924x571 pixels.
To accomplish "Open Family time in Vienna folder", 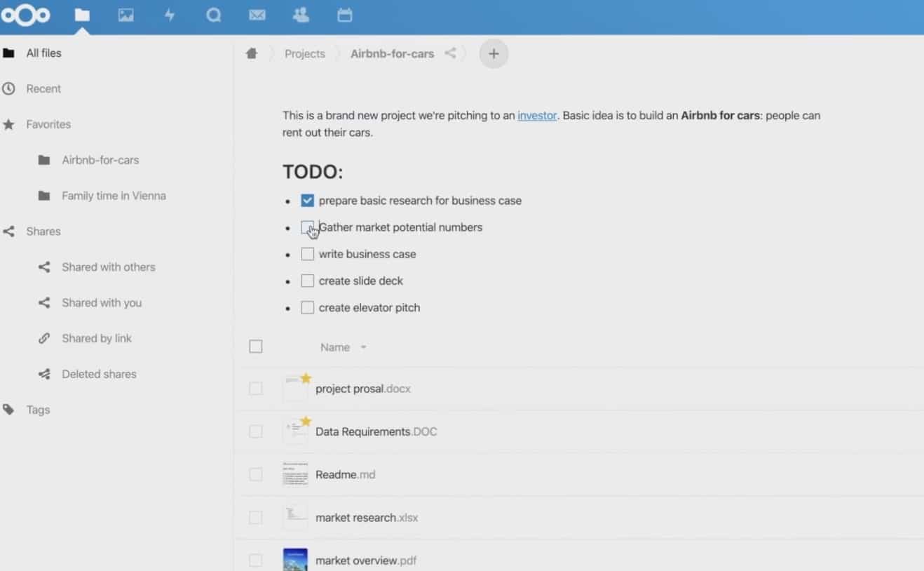I will pos(114,196).
